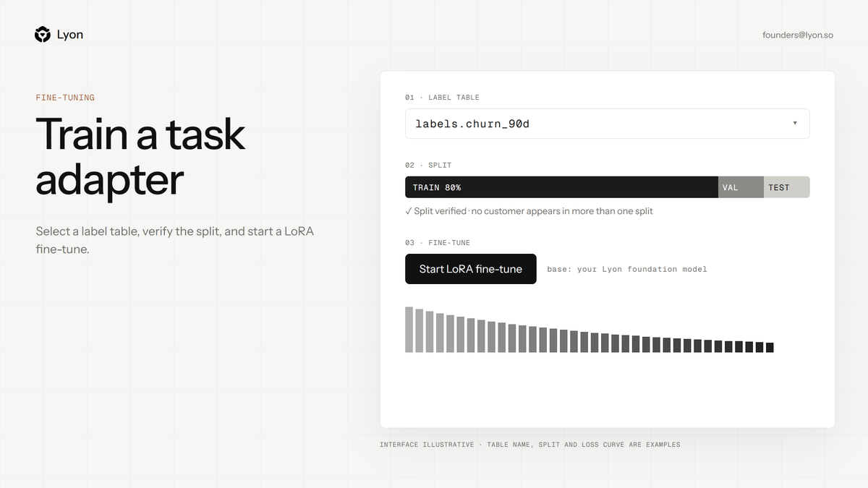Select the VAL split segment
This screenshot has height=488, width=868.
[x=741, y=187]
